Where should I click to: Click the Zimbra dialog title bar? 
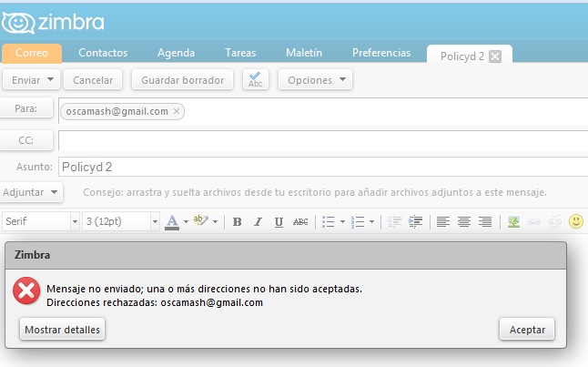286,255
